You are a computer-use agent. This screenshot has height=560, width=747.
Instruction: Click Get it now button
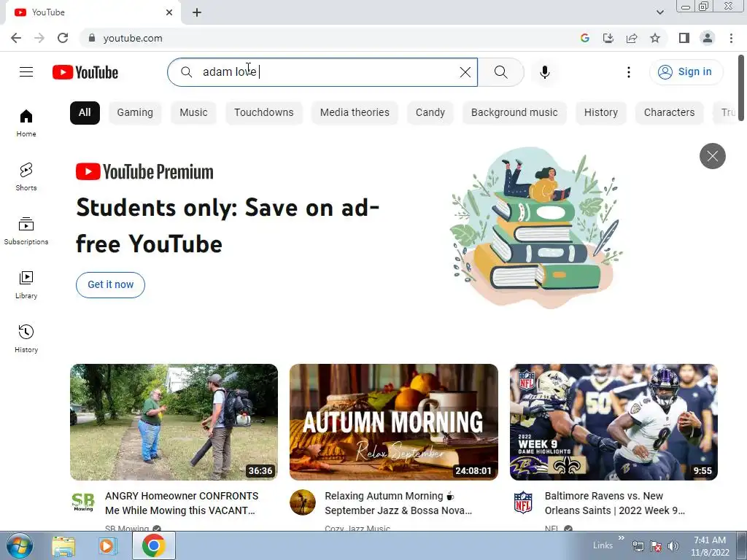pyautogui.click(x=111, y=285)
